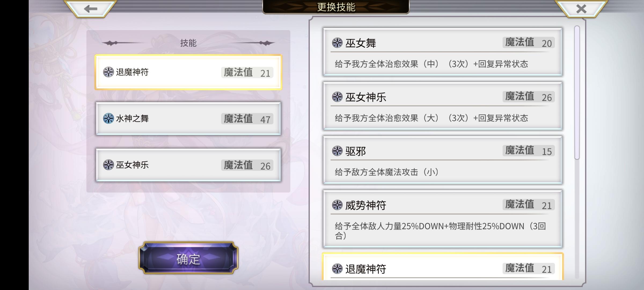Pick the highlighted 退魔神符 card in list

pos(443,266)
